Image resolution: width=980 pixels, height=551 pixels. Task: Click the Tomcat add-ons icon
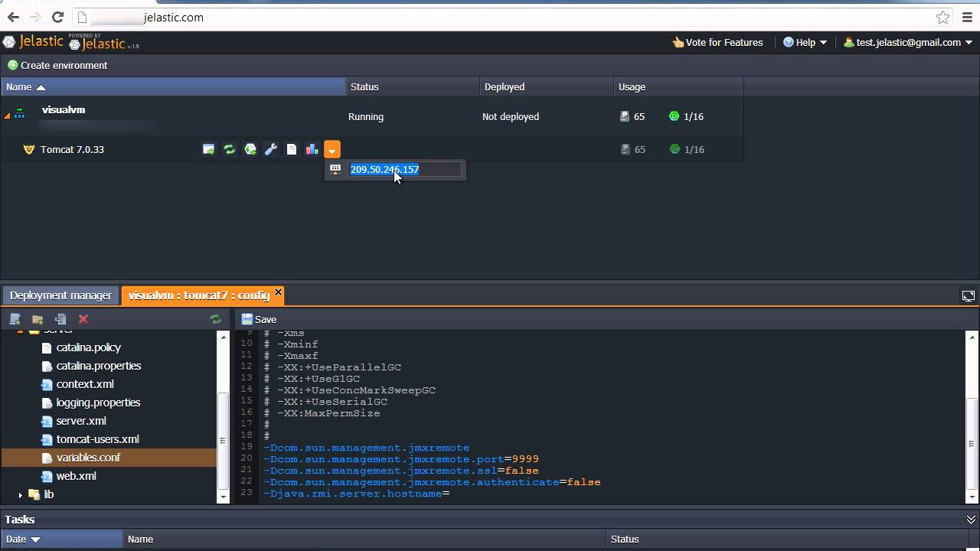click(250, 149)
